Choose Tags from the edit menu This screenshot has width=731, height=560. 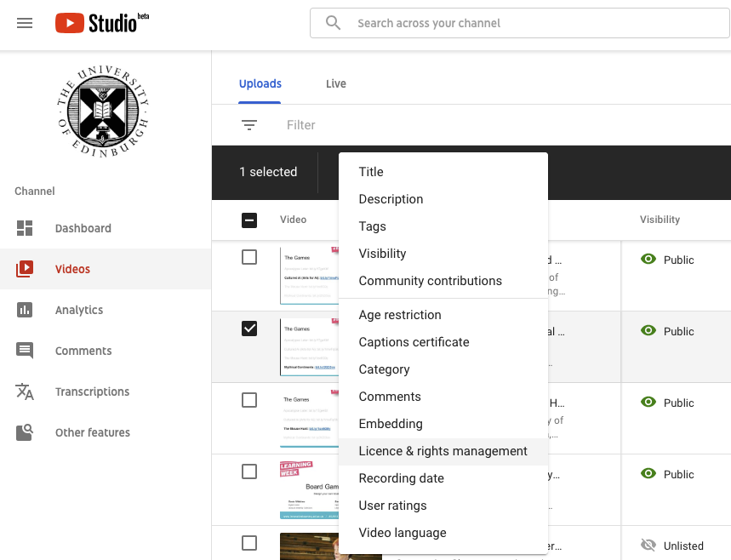coord(443,226)
